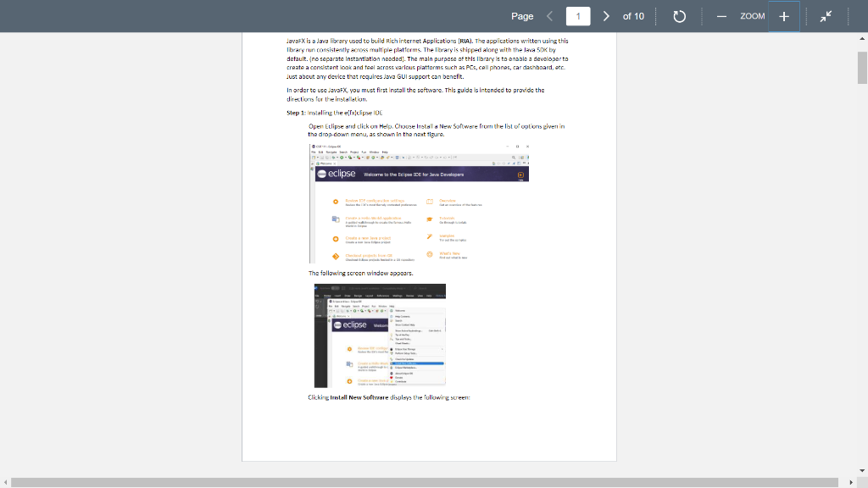The image size is (868, 488).
Task: Go to the previous page arrow
Action: tap(549, 16)
